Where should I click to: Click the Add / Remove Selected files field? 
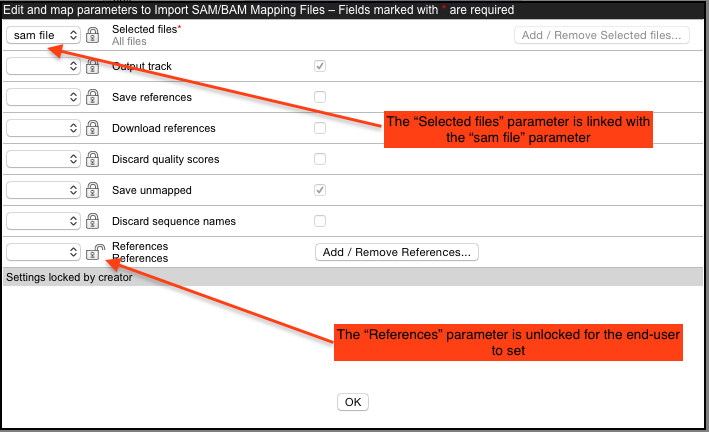[x=602, y=35]
